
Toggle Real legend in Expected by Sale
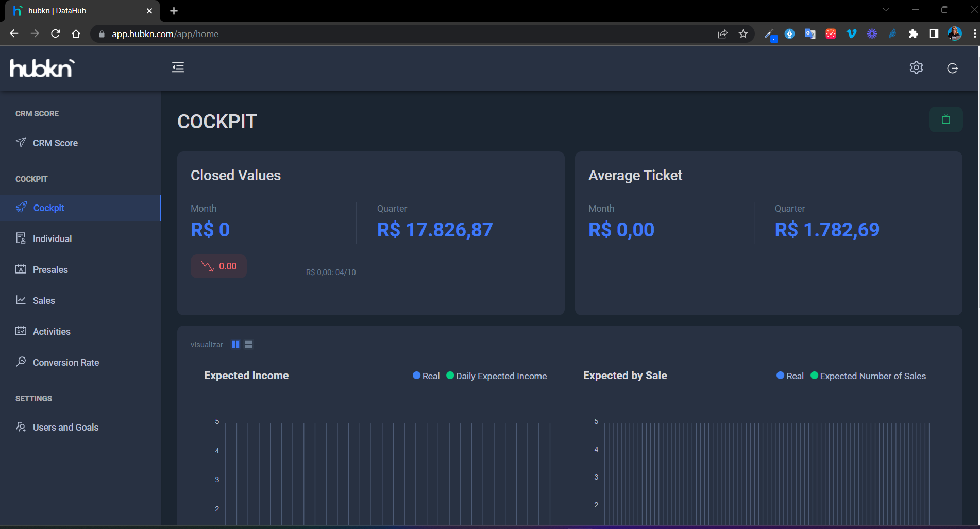(x=790, y=376)
